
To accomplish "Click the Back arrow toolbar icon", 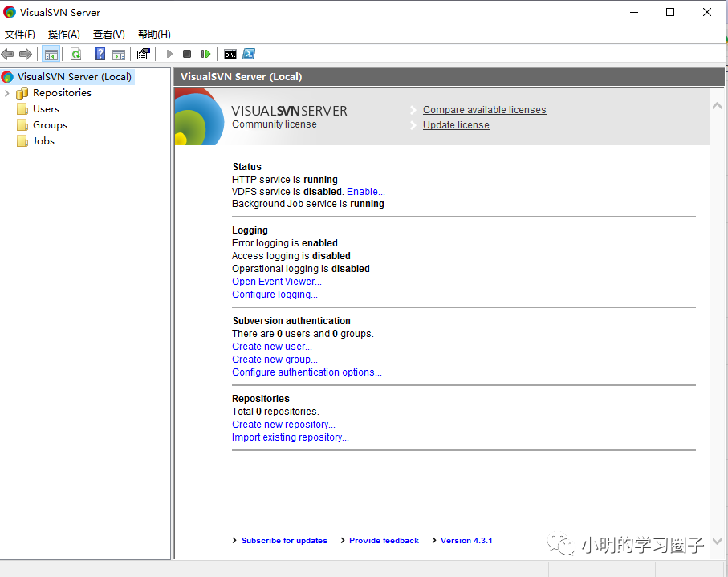I will 7,55.
